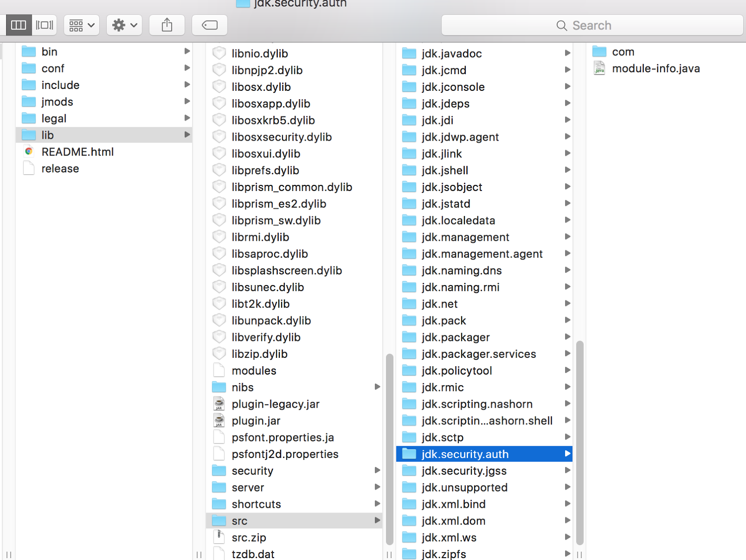Click the Edit Tags toolbar icon

(209, 25)
